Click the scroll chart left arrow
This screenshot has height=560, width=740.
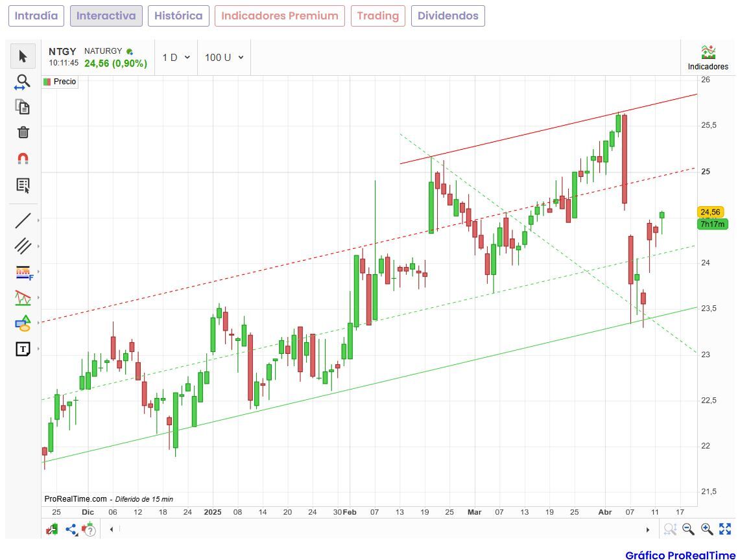pyautogui.click(x=112, y=530)
